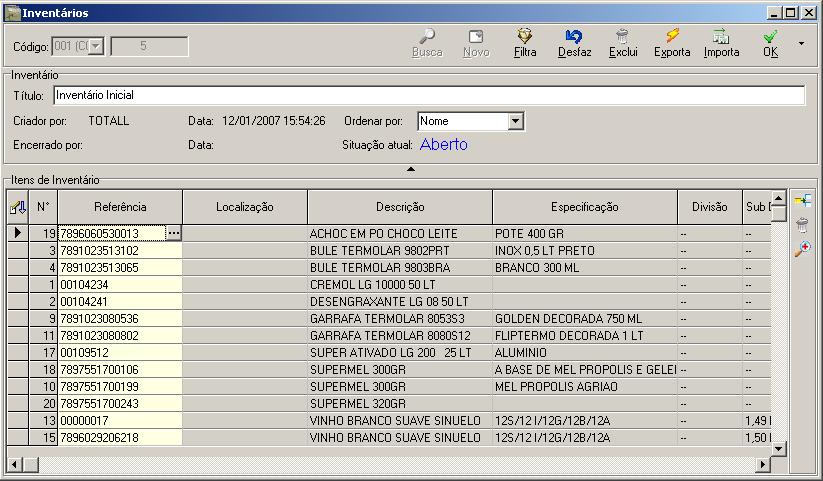Click BRANCO 300 ML specification cell
The height and width of the screenshot is (481, 823).
tap(585, 268)
